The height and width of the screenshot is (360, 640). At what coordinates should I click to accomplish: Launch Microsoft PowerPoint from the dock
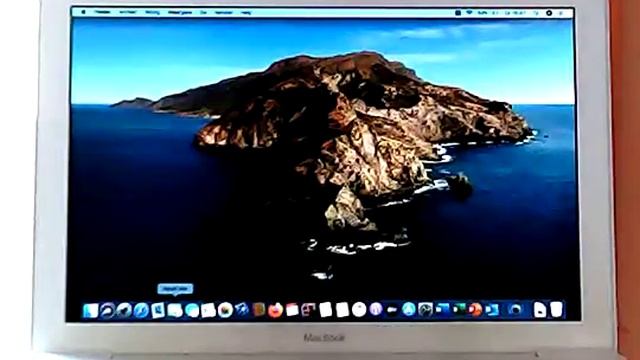[476, 309]
